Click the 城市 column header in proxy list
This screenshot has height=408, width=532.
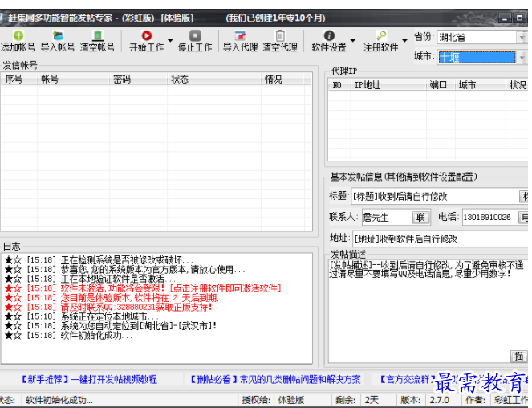(480, 85)
